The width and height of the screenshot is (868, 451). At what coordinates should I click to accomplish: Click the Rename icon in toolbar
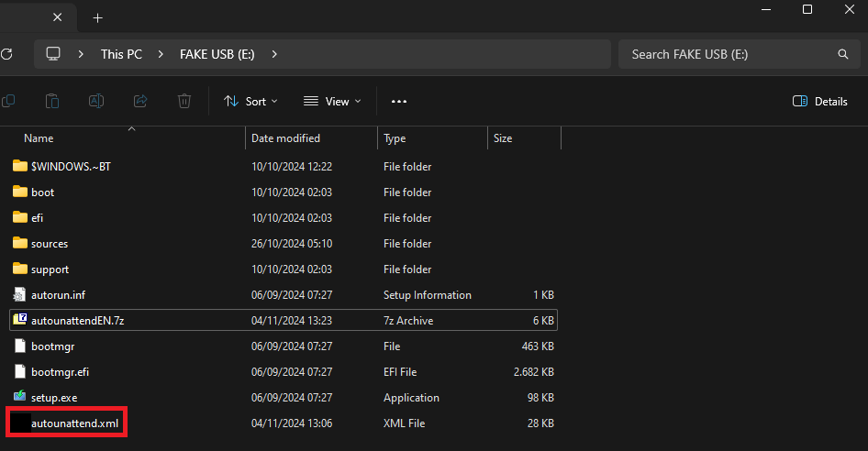click(x=96, y=101)
